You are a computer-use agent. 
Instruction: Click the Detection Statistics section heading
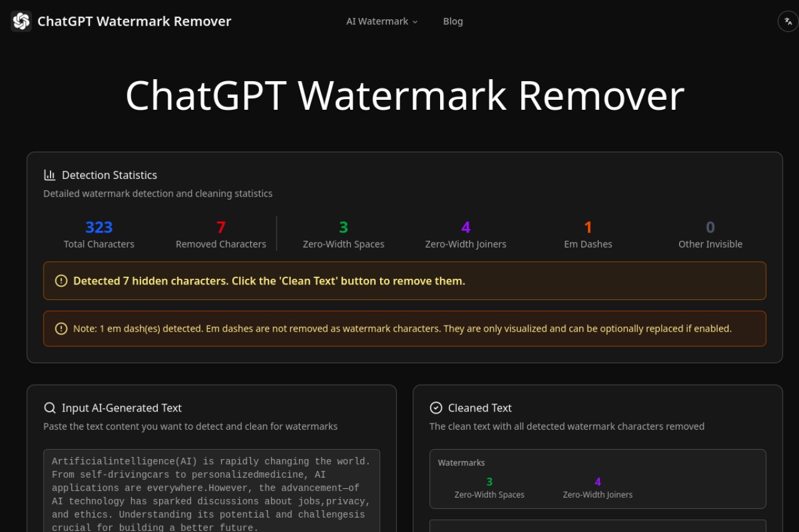click(x=109, y=175)
